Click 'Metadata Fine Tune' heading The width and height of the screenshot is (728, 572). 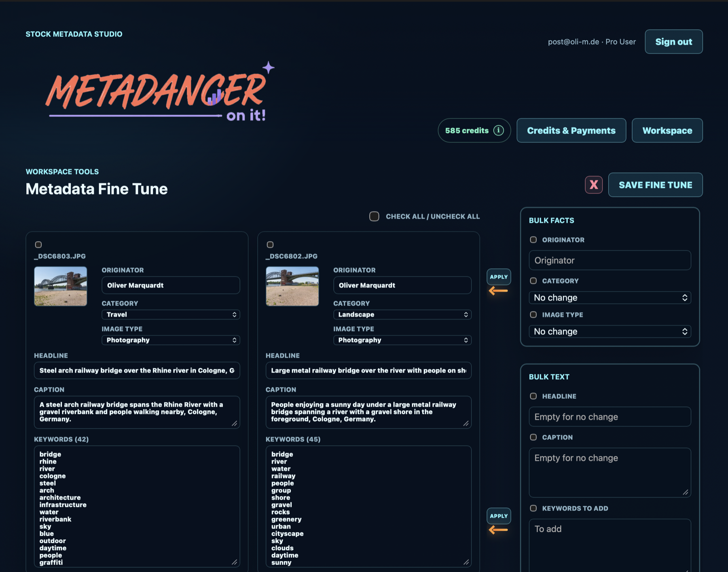[x=97, y=189]
